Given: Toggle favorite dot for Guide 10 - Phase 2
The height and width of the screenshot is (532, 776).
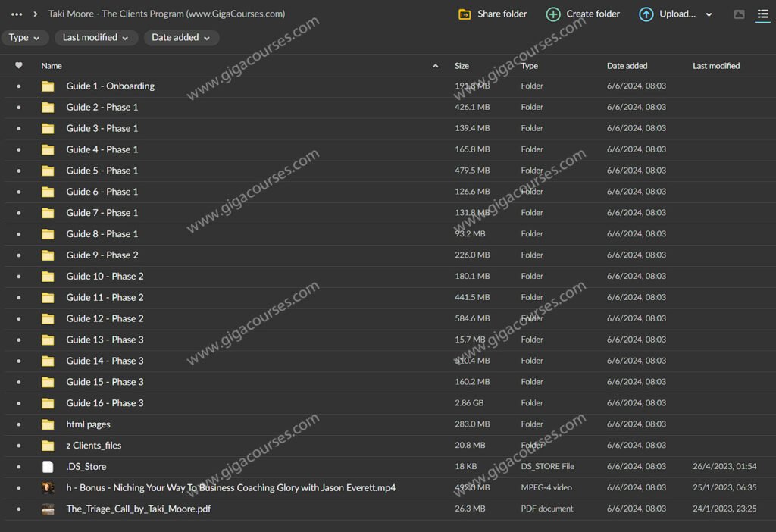Looking at the screenshot, I should coord(19,277).
